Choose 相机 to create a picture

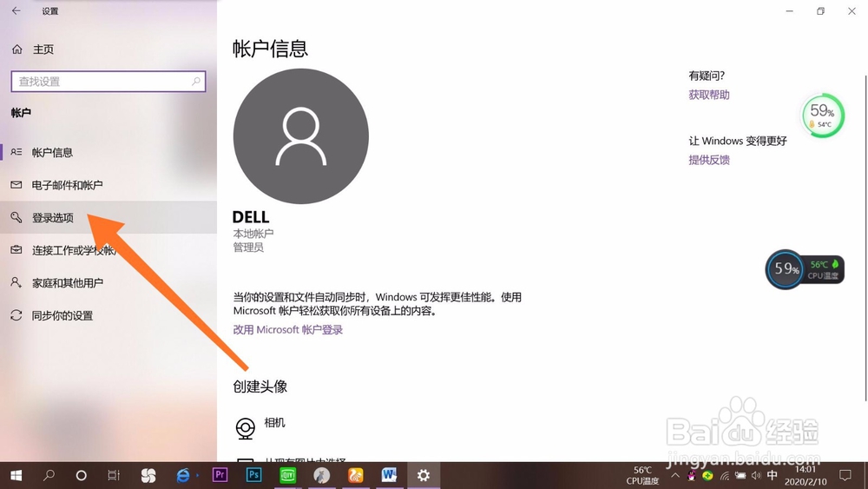(274, 422)
